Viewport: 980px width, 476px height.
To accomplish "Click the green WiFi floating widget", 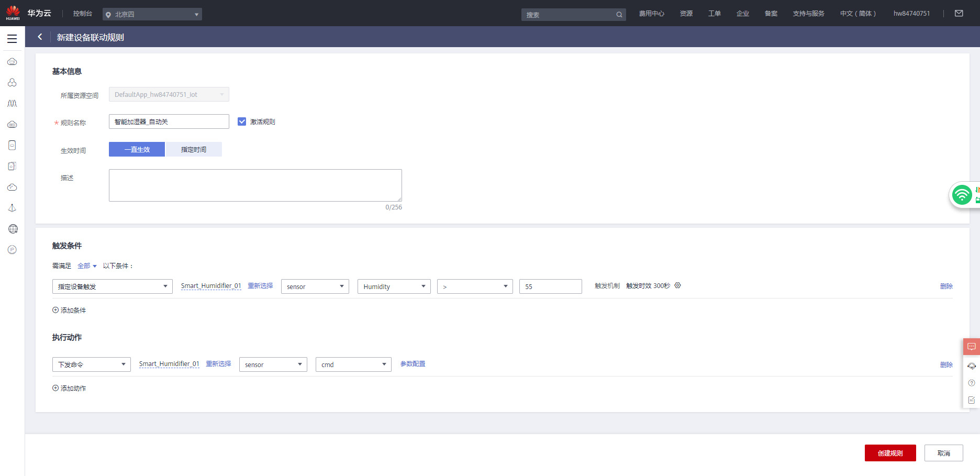I will (962, 195).
